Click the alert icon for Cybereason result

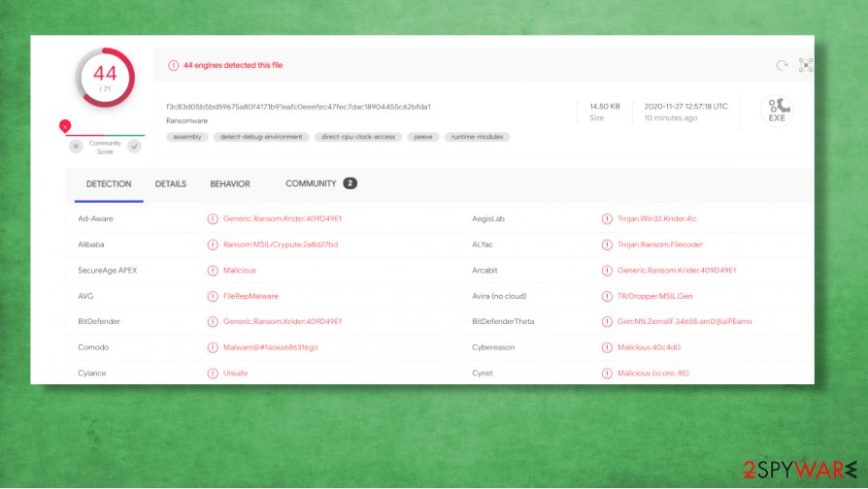(607, 347)
